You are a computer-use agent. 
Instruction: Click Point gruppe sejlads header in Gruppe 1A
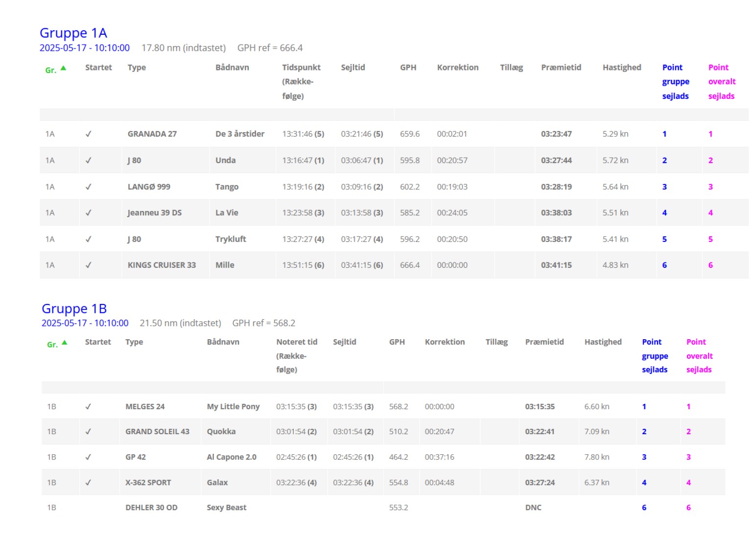(x=675, y=82)
